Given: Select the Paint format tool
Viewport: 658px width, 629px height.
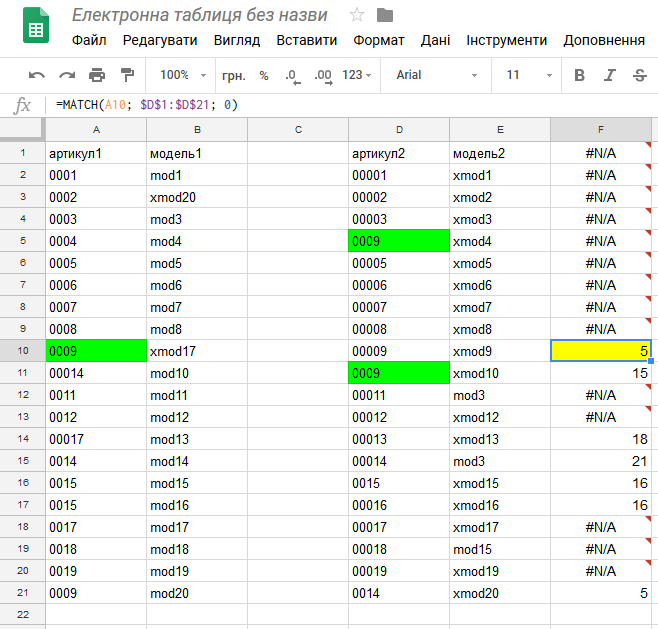Looking at the screenshot, I should [127, 75].
